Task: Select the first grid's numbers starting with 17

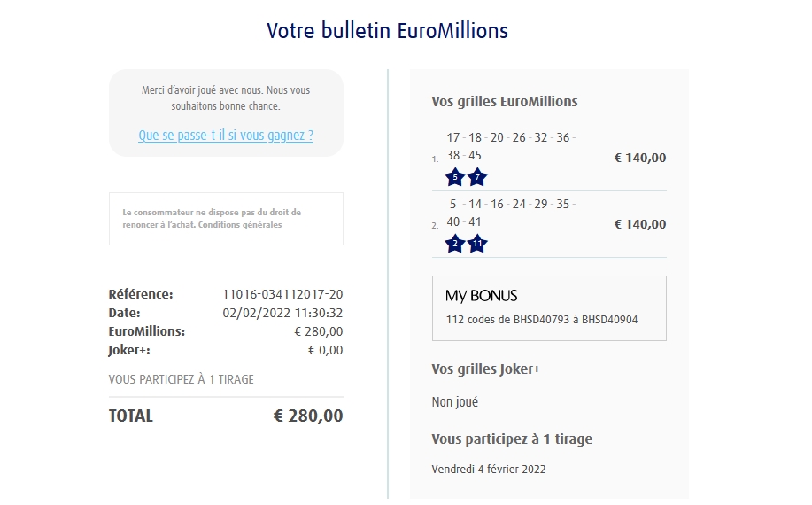Action: [509, 146]
